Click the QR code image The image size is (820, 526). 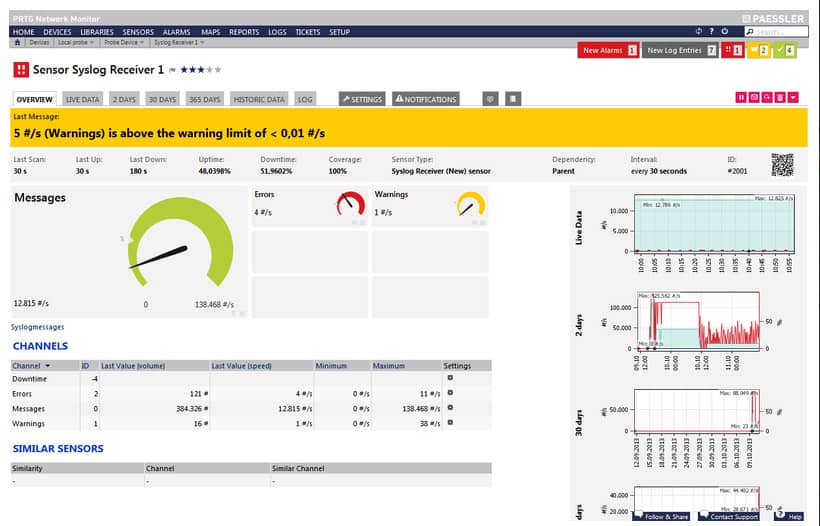782,165
